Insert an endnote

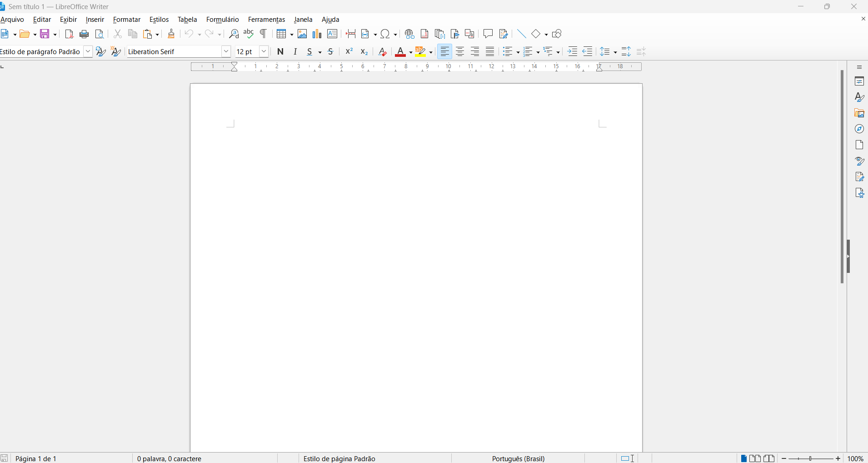click(439, 34)
